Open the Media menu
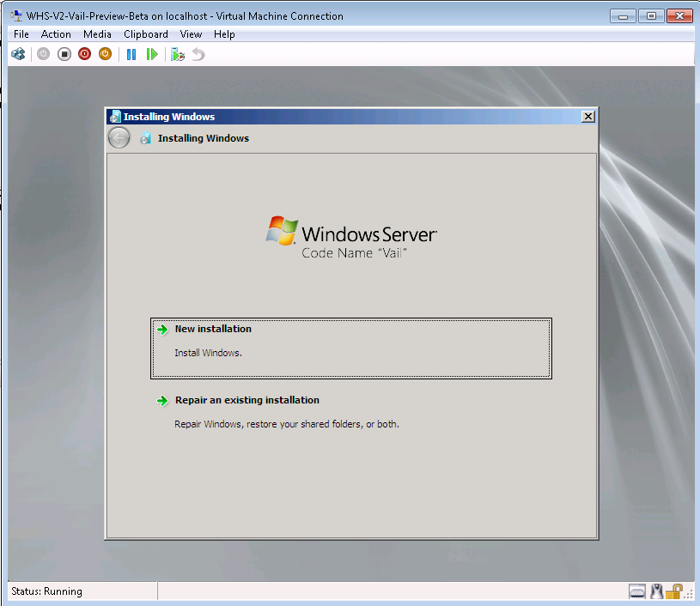700x606 pixels. pos(97,34)
